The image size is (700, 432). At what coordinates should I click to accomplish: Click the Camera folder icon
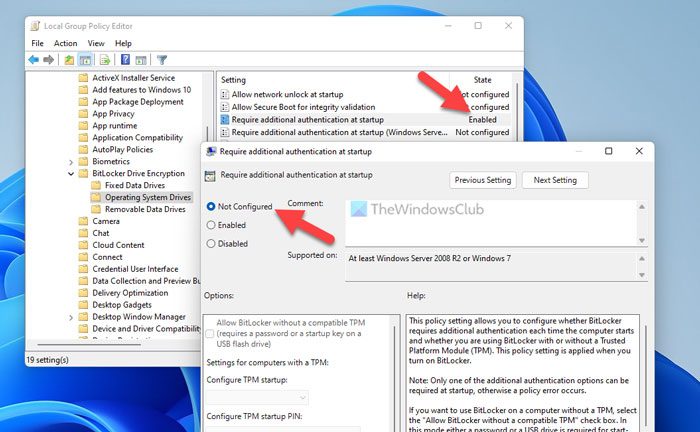tap(83, 221)
